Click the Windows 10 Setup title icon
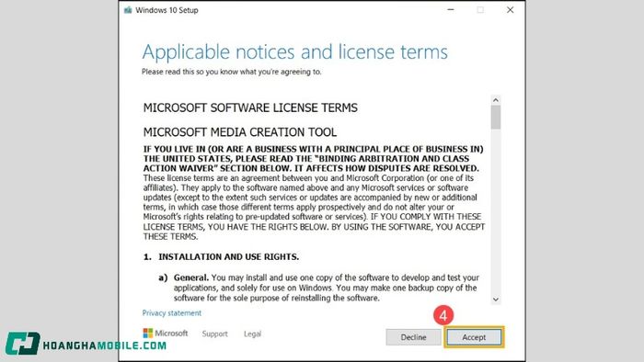Screen dimensions: 644x362 (x=128, y=10)
